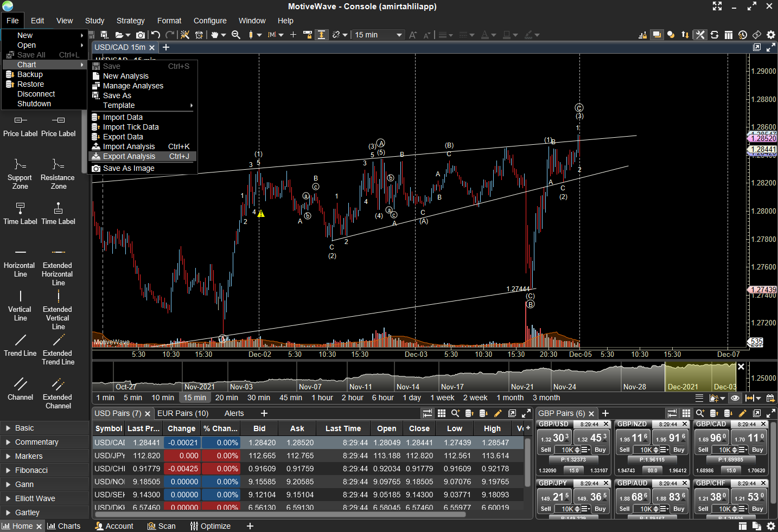The height and width of the screenshot is (532, 778).
Task: Select the 1 hour timeframe button
Action: coord(322,398)
